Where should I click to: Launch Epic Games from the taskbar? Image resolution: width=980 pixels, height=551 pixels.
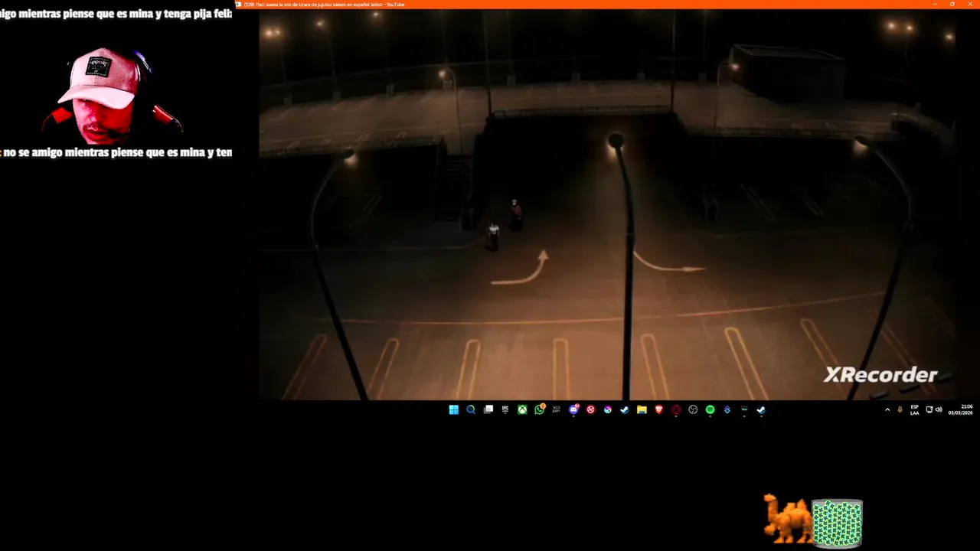[505, 409]
